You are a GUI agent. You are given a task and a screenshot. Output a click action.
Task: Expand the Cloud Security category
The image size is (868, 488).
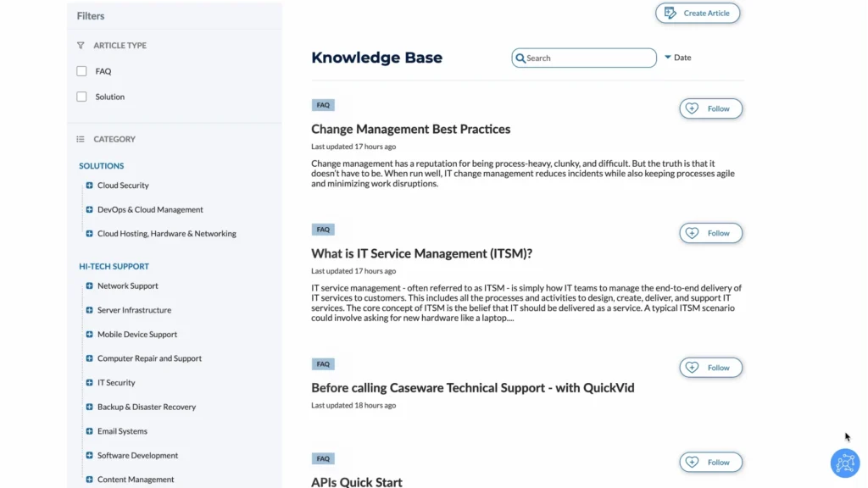pyautogui.click(x=89, y=186)
